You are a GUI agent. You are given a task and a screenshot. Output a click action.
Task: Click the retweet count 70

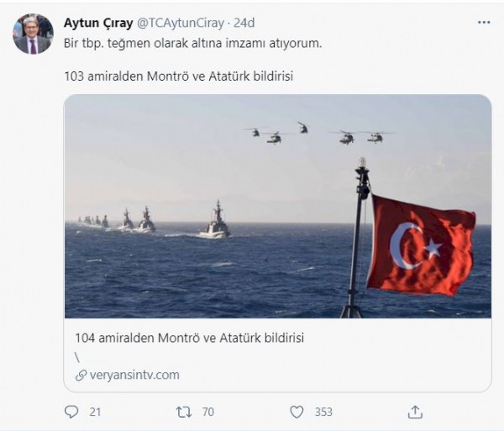tap(208, 412)
